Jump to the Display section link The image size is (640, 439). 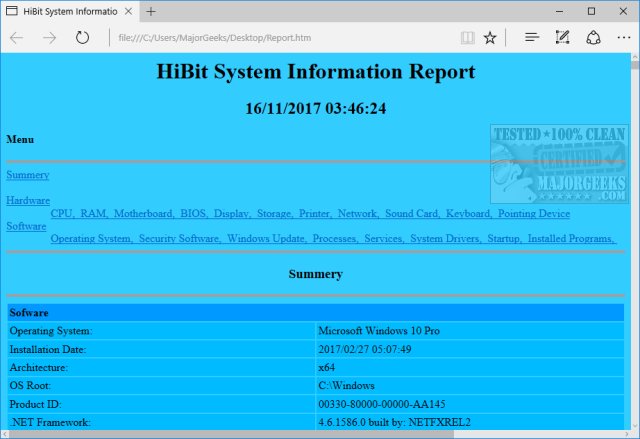click(x=232, y=213)
